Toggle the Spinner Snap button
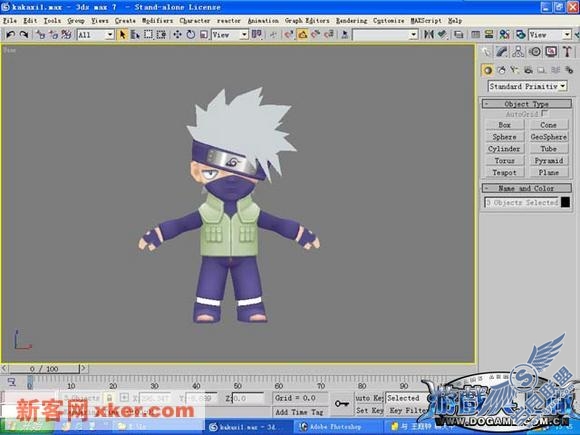 coord(329,35)
